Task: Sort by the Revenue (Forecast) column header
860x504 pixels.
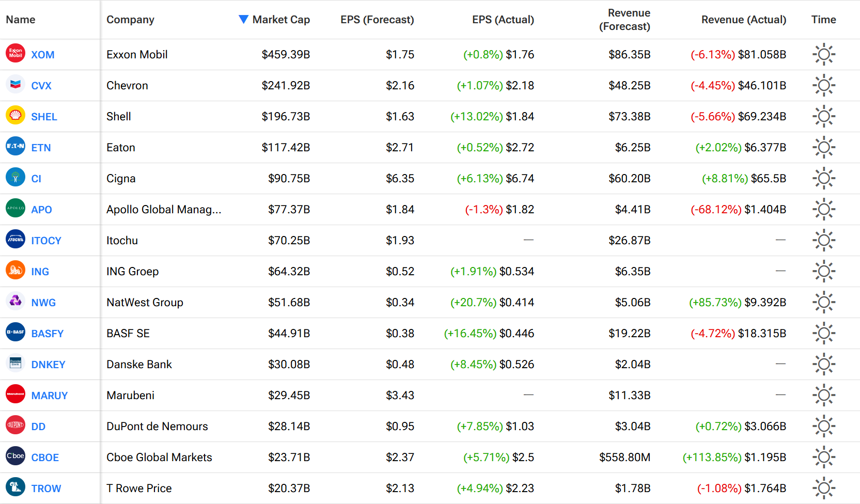Action: point(624,20)
